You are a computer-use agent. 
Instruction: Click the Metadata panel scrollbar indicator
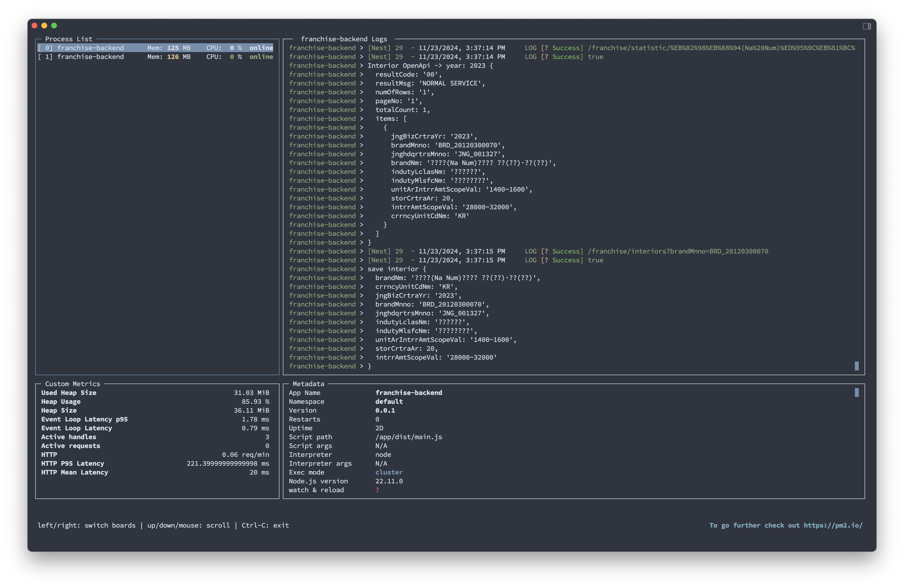[857, 392]
